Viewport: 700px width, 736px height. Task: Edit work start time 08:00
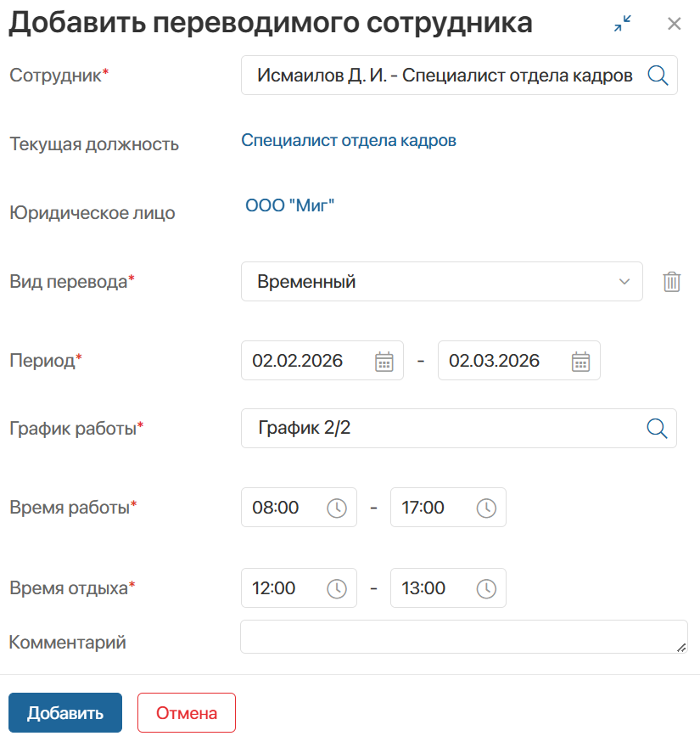299,508
